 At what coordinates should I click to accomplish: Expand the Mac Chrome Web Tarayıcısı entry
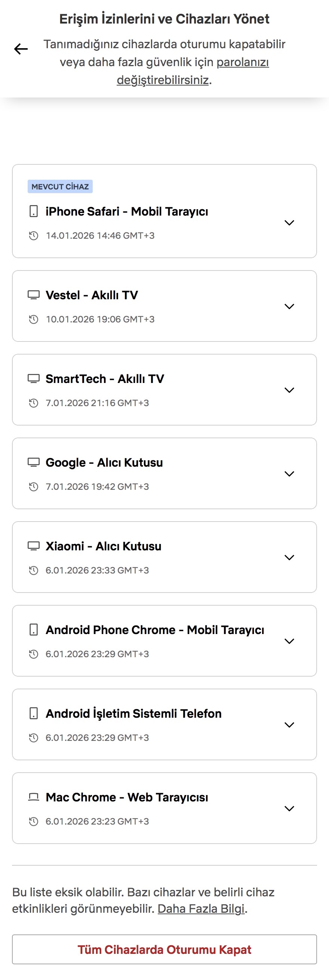pos(289,809)
